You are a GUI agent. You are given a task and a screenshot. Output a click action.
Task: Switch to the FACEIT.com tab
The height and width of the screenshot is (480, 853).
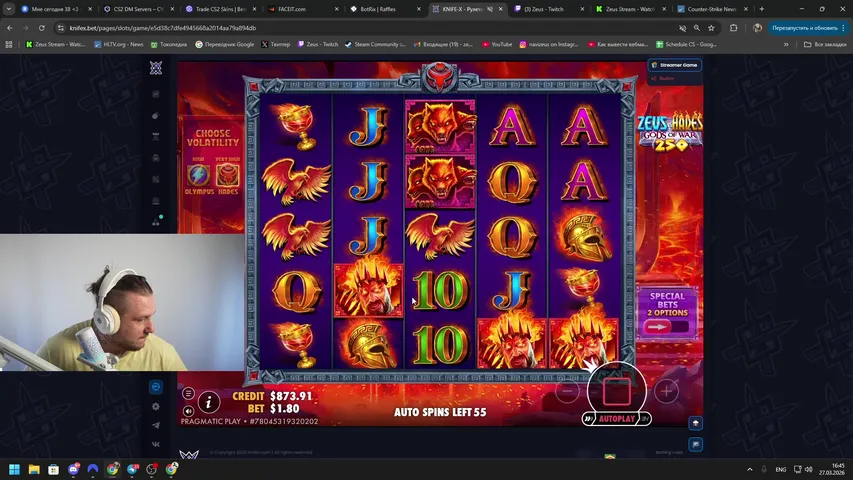[303, 9]
